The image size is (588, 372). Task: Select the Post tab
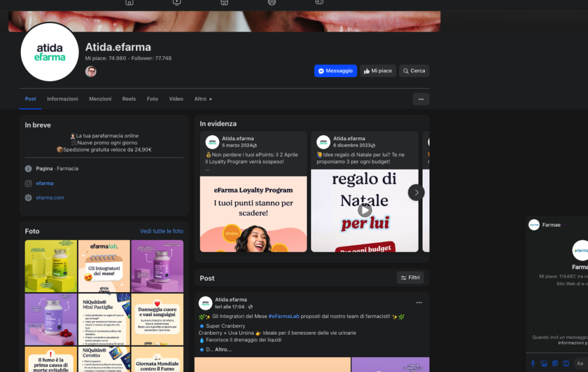tap(30, 99)
